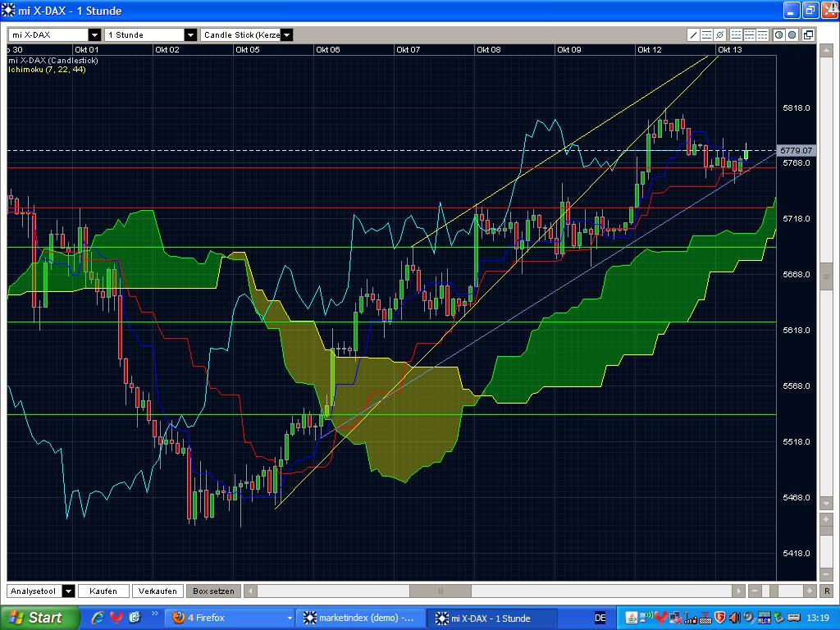Viewport: 840px width, 630px height.
Task: Click the signal strength bars tray icon
Action: pyautogui.click(x=691, y=618)
